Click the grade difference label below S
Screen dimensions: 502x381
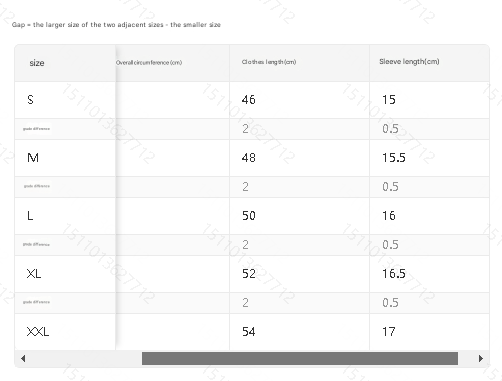(37, 129)
